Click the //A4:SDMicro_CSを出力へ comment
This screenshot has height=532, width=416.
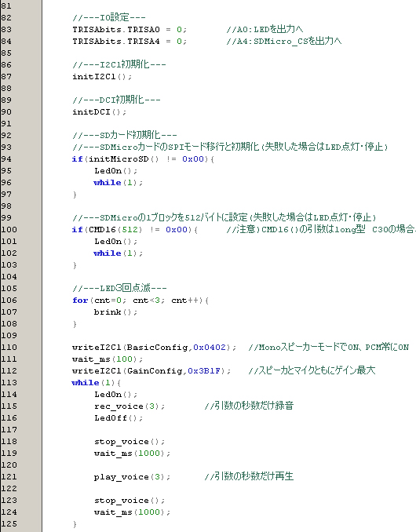pyautogui.click(x=284, y=41)
